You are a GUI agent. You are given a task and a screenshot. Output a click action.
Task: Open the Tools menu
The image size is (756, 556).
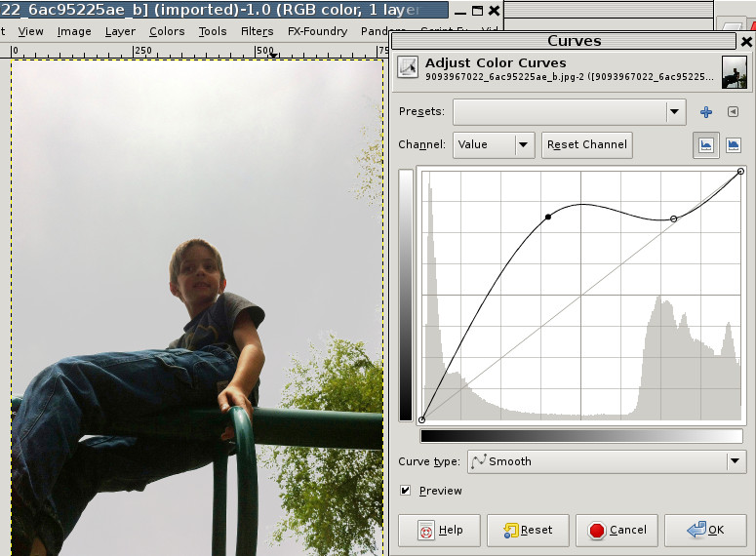click(213, 31)
